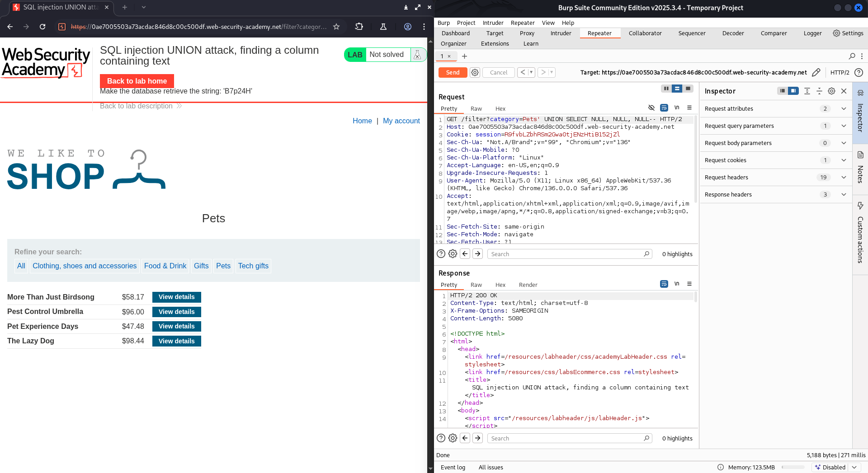This screenshot has height=473, width=868.
Task: Open My account link
Action: pos(401,121)
